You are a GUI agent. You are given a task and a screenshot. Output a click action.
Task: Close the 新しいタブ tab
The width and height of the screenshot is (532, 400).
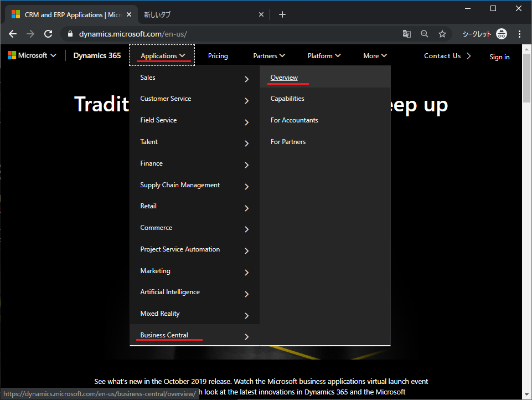(261, 14)
